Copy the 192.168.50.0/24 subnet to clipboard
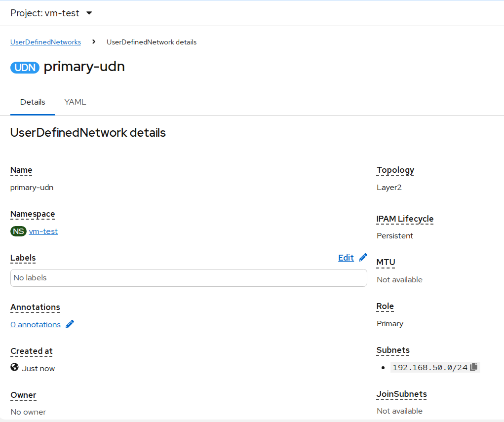Viewport: 504px width, 422px height. [x=474, y=367]
